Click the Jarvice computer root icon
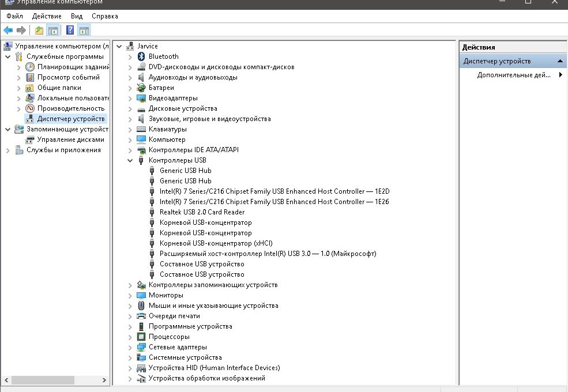This screenshot has width=568, height=392. click(x=130, y=46)
